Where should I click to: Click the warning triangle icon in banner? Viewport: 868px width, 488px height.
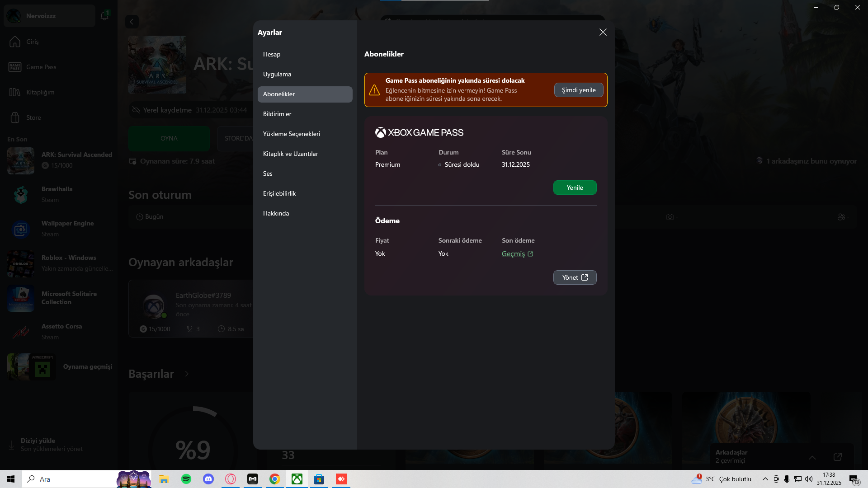click(x=374, y=90)
